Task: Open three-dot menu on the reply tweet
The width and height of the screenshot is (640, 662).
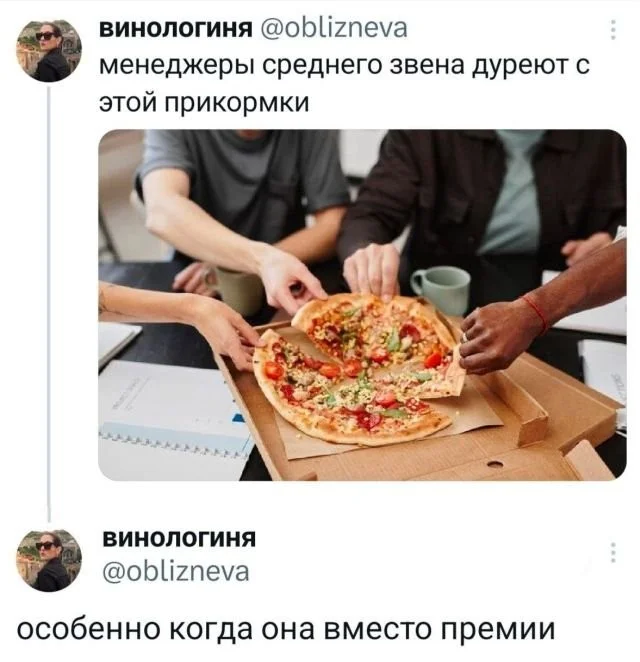Action: [613, 553]
